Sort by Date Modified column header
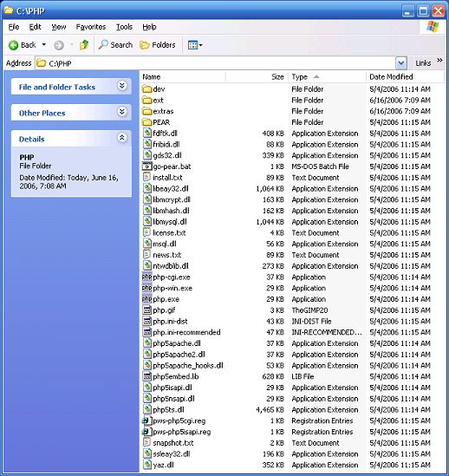Image resolution: width=449 pixels, height=476 pixels. (x=405, y=77)
